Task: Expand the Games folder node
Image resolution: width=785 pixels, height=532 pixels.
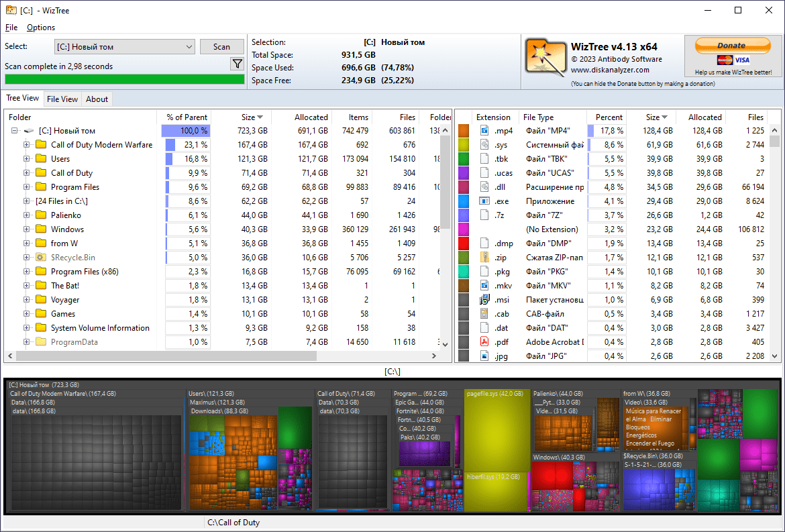Action: 26,314
